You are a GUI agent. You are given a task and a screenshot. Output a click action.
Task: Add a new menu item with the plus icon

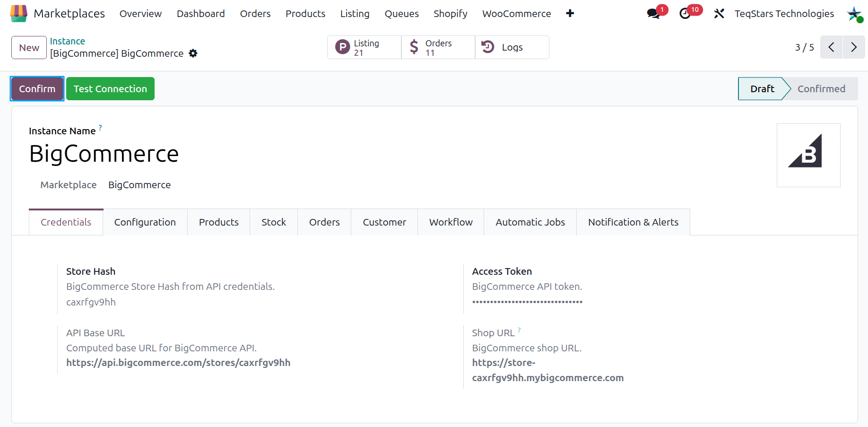tap(570, 13)
